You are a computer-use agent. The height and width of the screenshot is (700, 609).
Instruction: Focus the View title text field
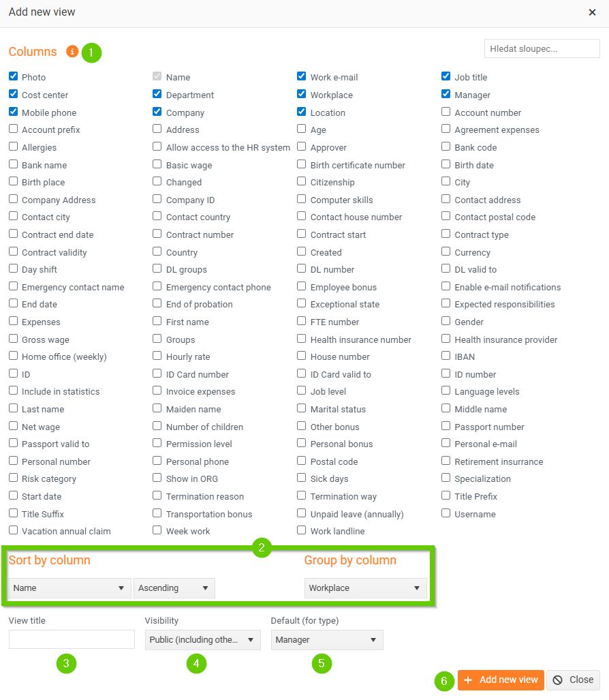coord(72,639)
